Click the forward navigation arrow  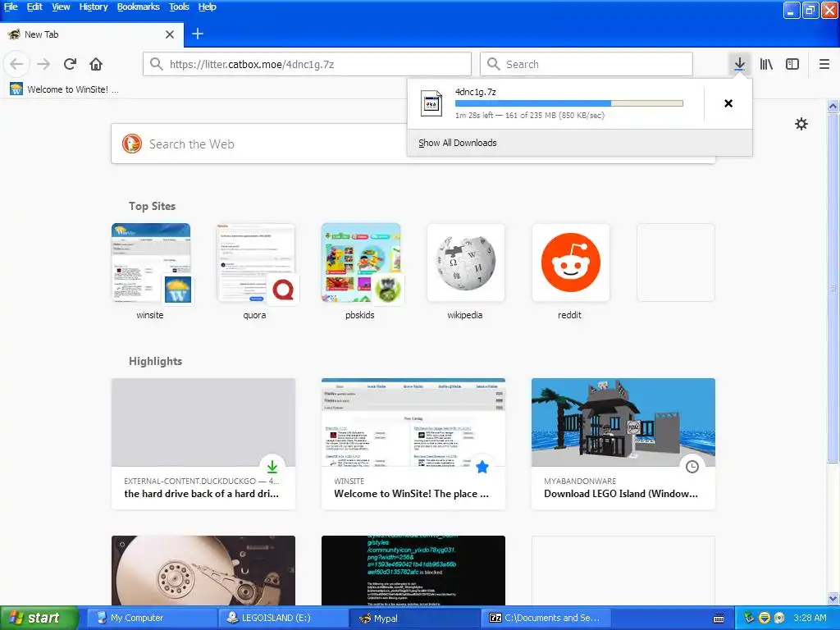point(43,64)
